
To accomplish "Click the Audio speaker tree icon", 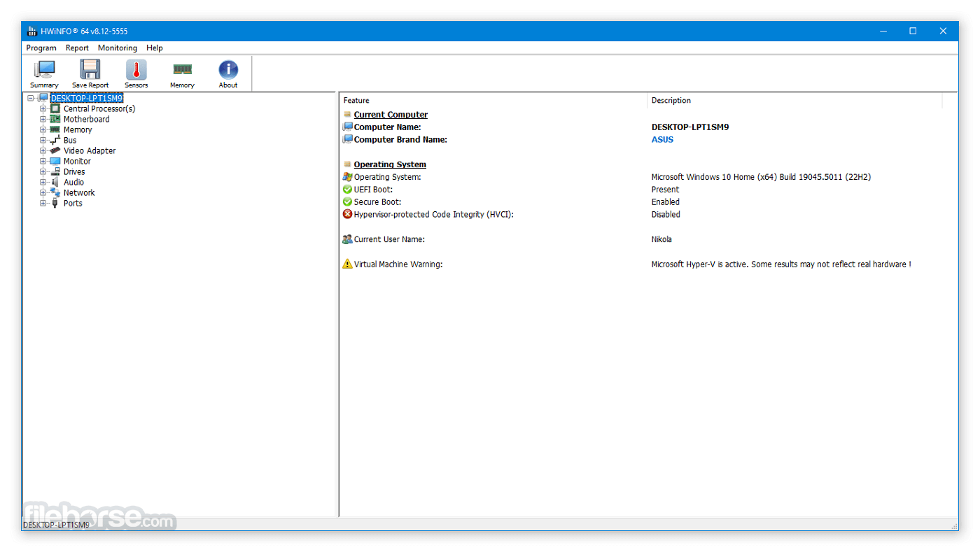I will point(55,182).
